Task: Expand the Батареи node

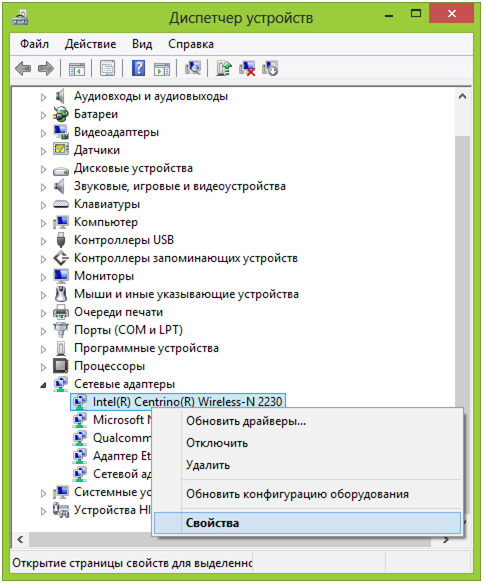Action: click(44, 115)
